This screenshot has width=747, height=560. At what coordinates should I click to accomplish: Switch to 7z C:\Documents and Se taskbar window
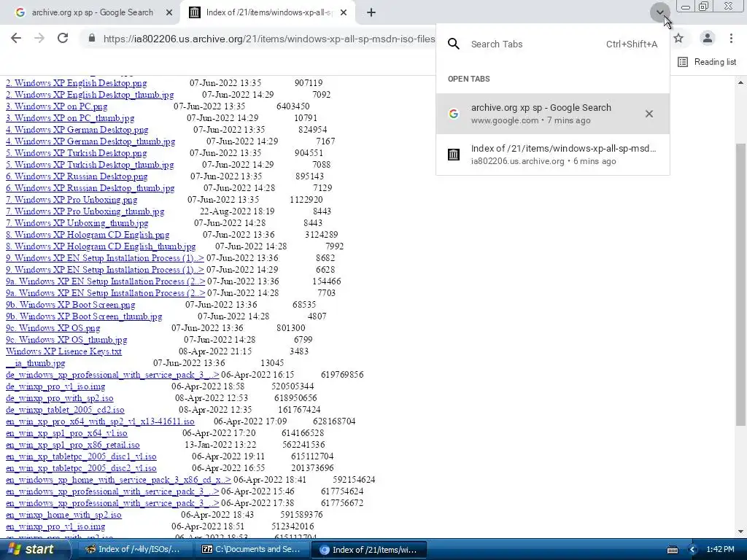coord(251,550)
